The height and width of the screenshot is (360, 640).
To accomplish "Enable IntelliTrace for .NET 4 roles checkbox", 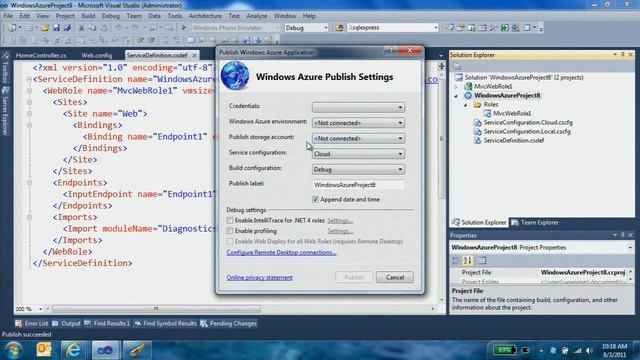I will (230, 220).
